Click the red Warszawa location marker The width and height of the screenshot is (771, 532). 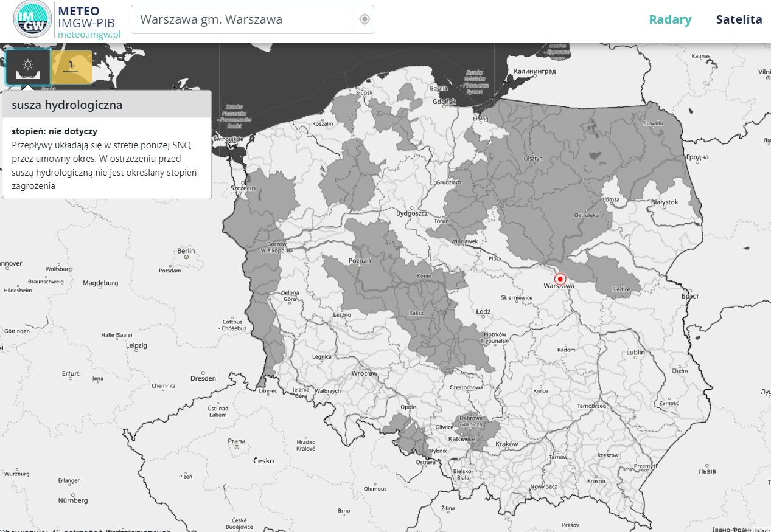[560, 278]
